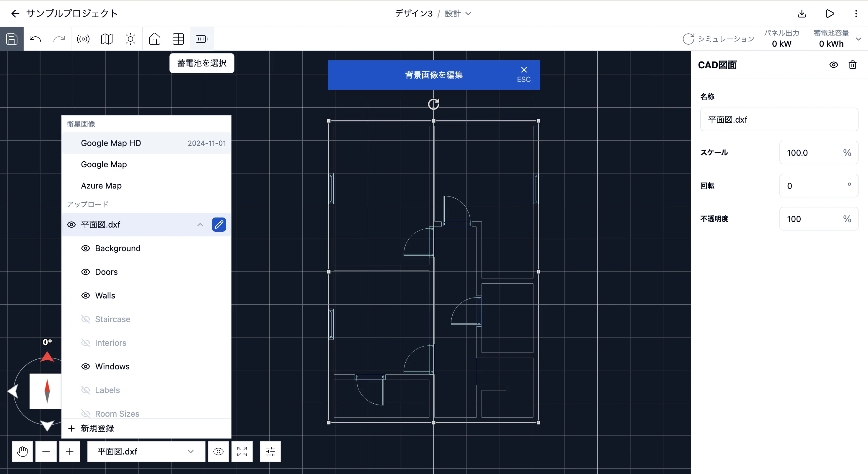Click the play run icon at top right

point(830,14)
